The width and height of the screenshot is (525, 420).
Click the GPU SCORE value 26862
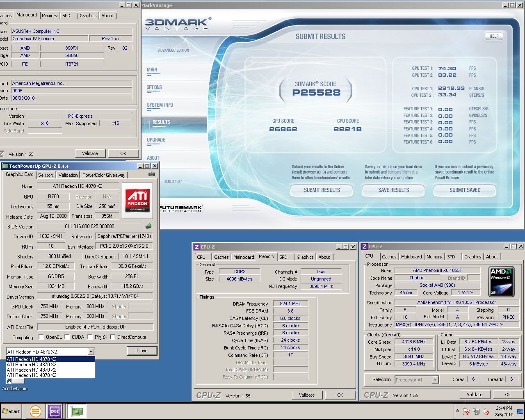click(x=283, y=129)
